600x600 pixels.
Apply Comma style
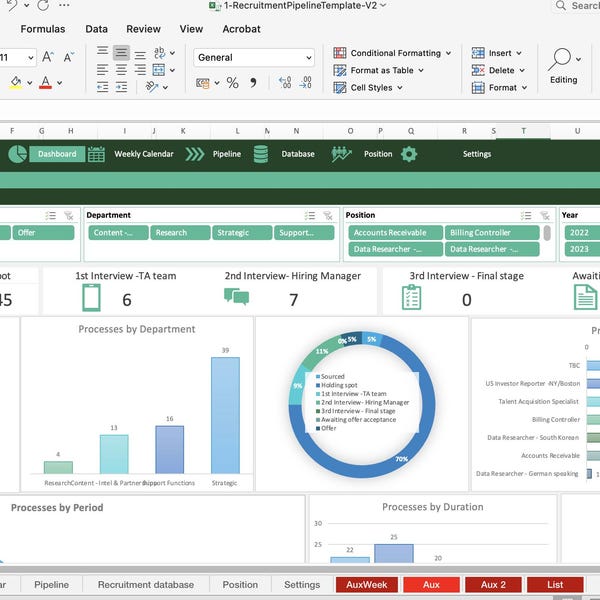click(x=253, y=83)
